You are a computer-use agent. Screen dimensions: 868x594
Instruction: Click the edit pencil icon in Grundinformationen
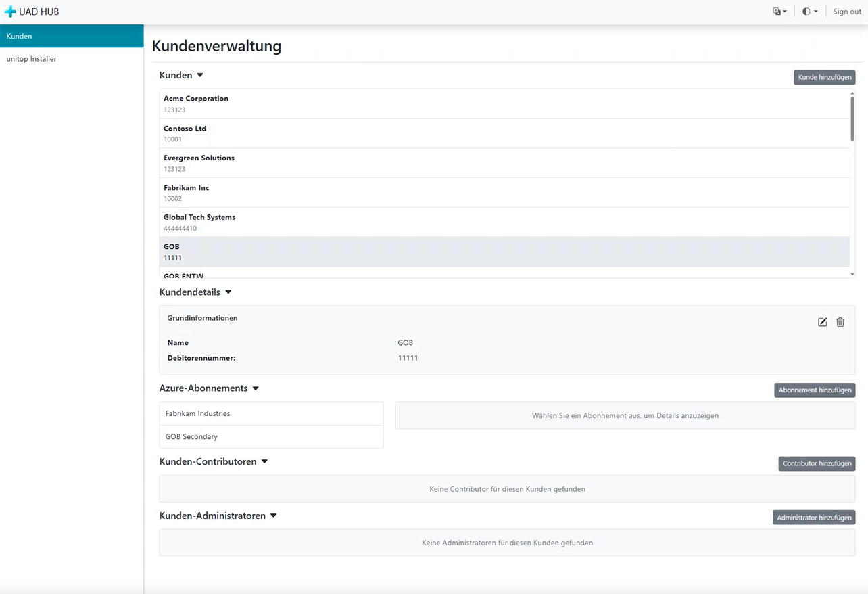tap(822, 322)
